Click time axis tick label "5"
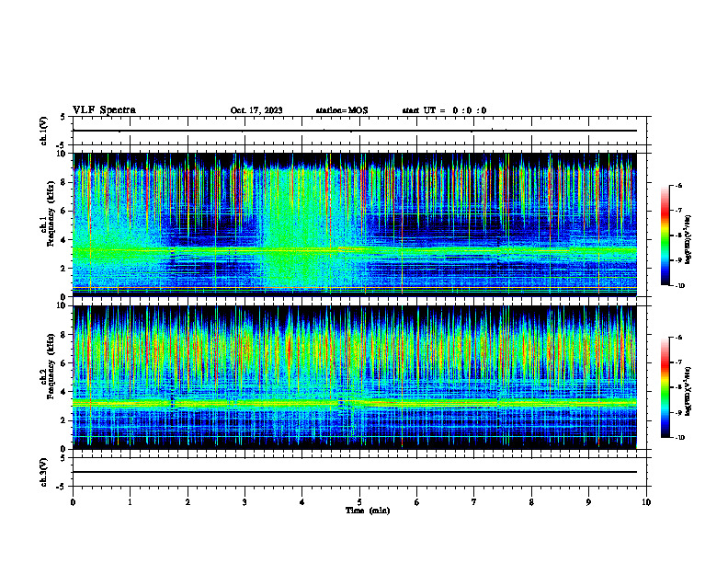 359,502
